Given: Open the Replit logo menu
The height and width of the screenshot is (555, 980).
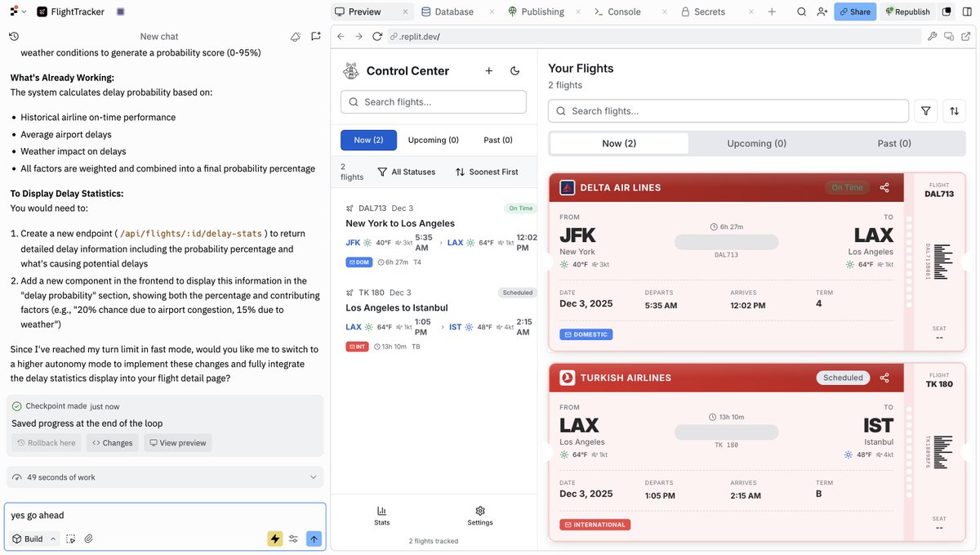Looking at the screenshot, I should coord(15,11).
